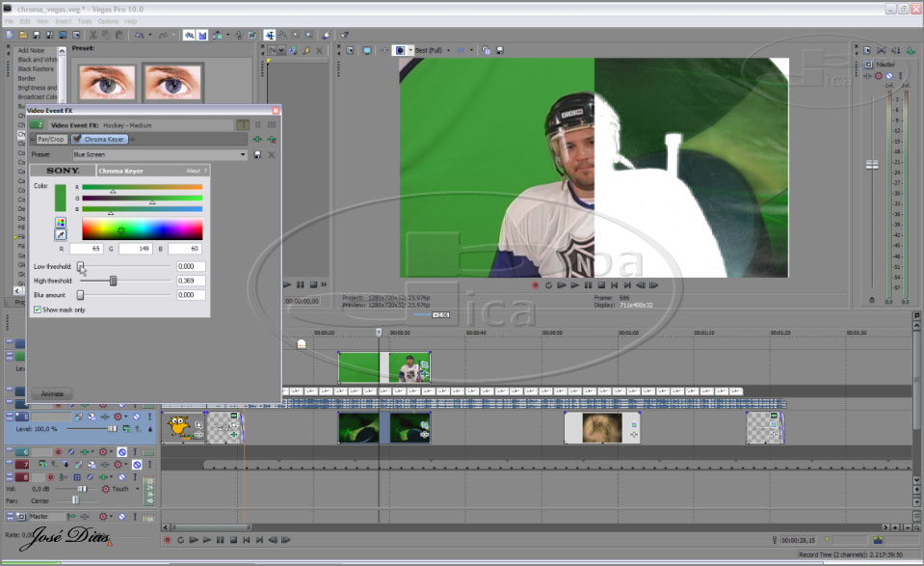The width and height of the screenshot is (924, 566).
Task: Click the Paste clipboard icon in toolbar
Action: (119, 36)
